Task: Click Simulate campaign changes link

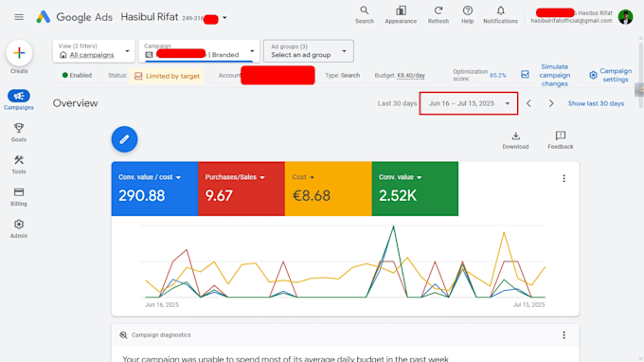Action: pyautogui.click(x=554, y=75)
